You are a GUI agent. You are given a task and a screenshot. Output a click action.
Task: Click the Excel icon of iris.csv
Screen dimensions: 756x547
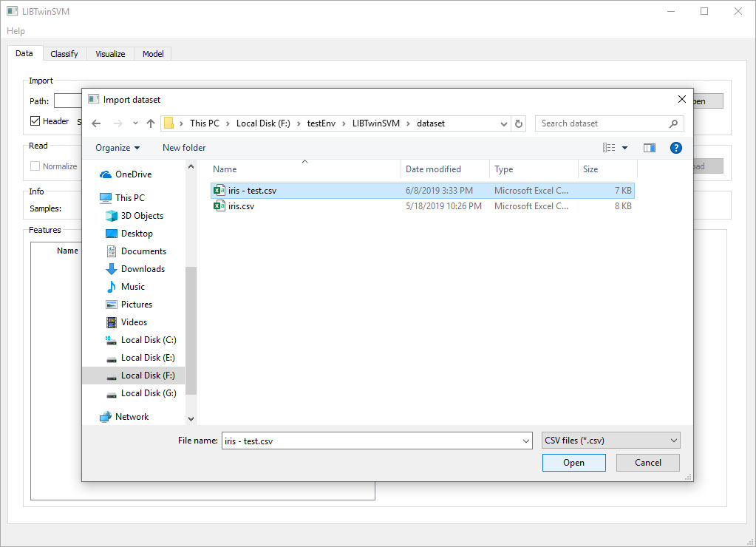click(219, 206)
